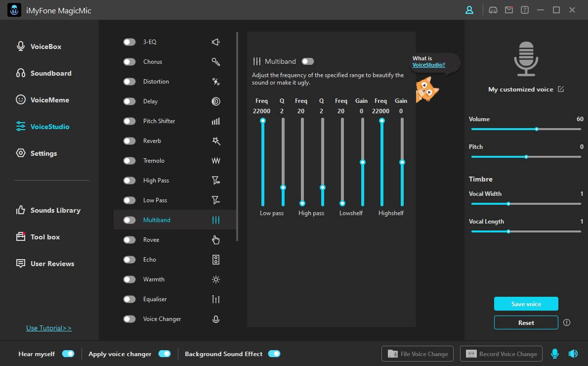Click the Echo speaker box icon
Viewport: 588px width, 366px height.
215,260
